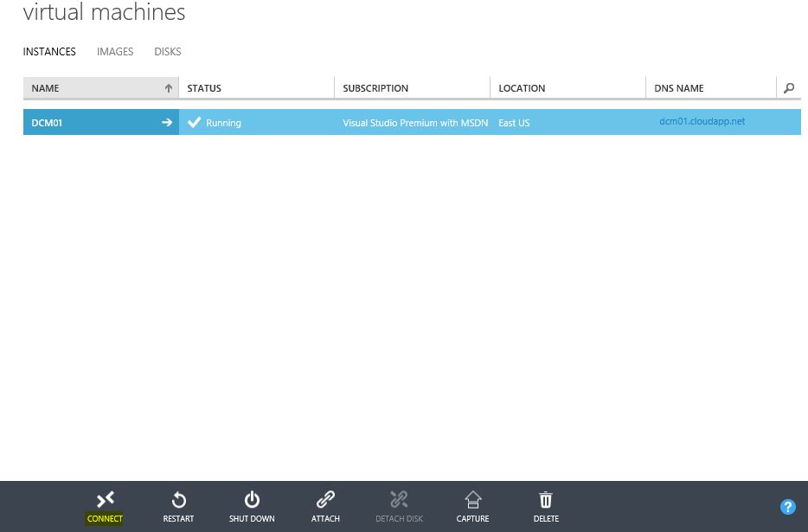Click the Visual Studio Premium with MSDN cell
Screen dimensions: 808x532
[x=415, y=123]
